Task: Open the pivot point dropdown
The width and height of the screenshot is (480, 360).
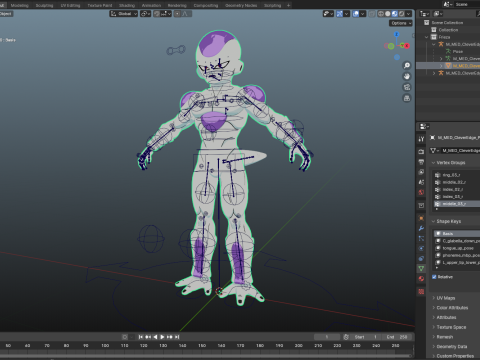Action: coord(145,14)
